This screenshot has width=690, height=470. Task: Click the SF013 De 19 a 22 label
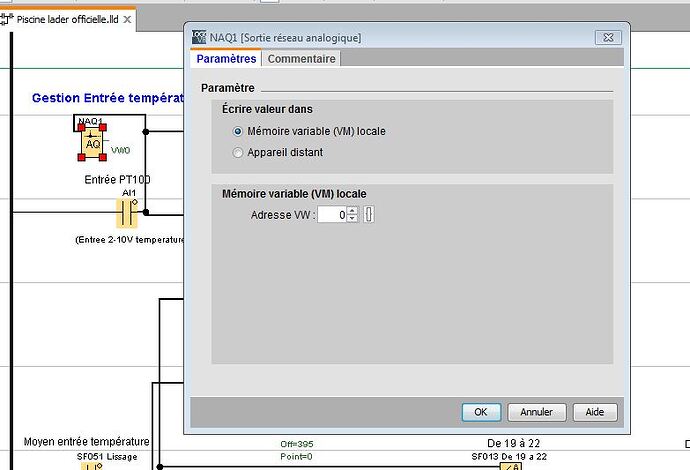pyautogui.click(x=509, y=457)
